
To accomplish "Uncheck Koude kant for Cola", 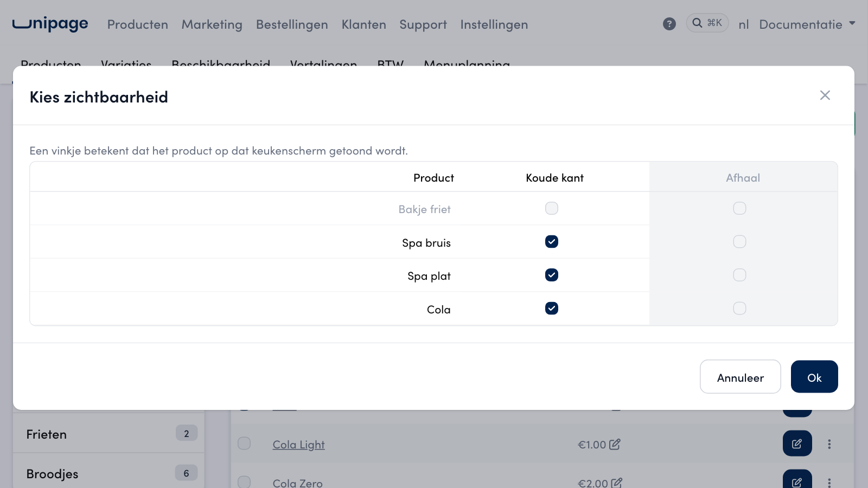I will (x=552, y=309).
